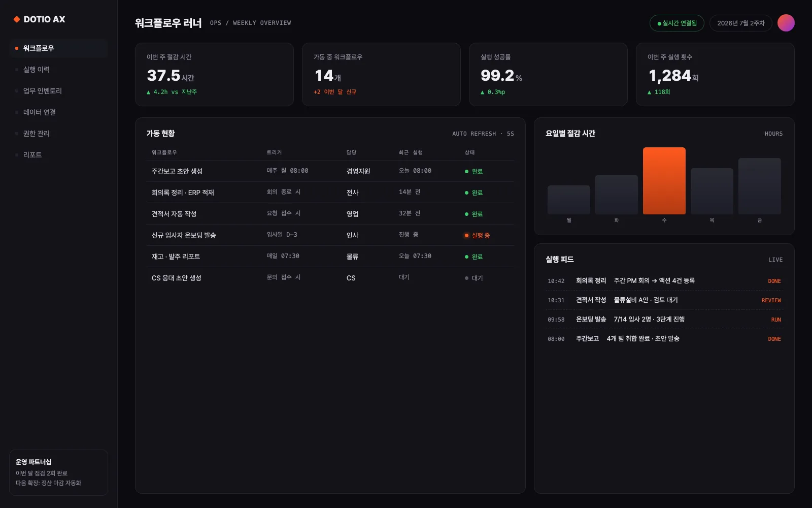This screenshot has width=812, height=508.
Task: Click the LIVE label in 실행 피드
Action: click(775, 260)
